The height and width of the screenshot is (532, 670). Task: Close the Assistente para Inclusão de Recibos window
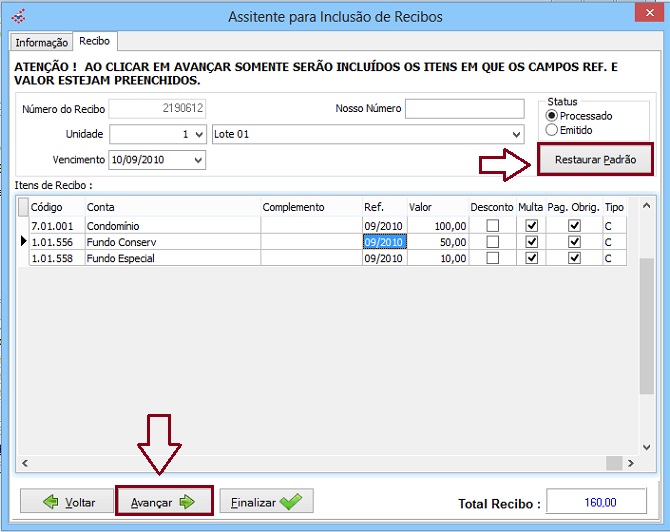click(x=645, y=15)
